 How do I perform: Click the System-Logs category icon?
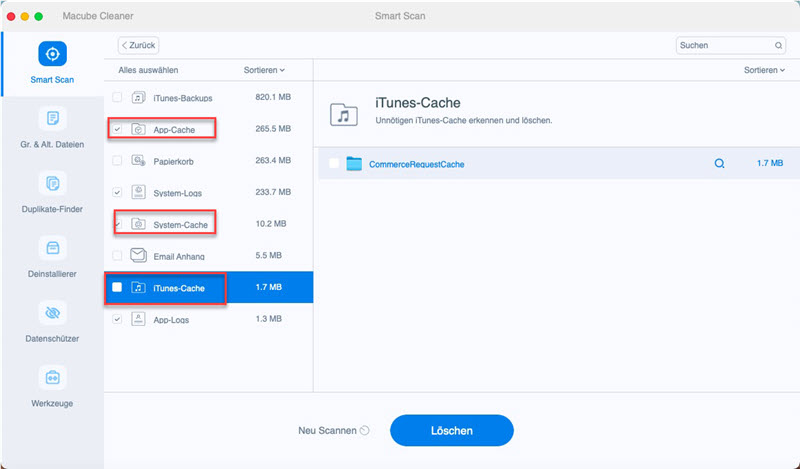[138, 192]
